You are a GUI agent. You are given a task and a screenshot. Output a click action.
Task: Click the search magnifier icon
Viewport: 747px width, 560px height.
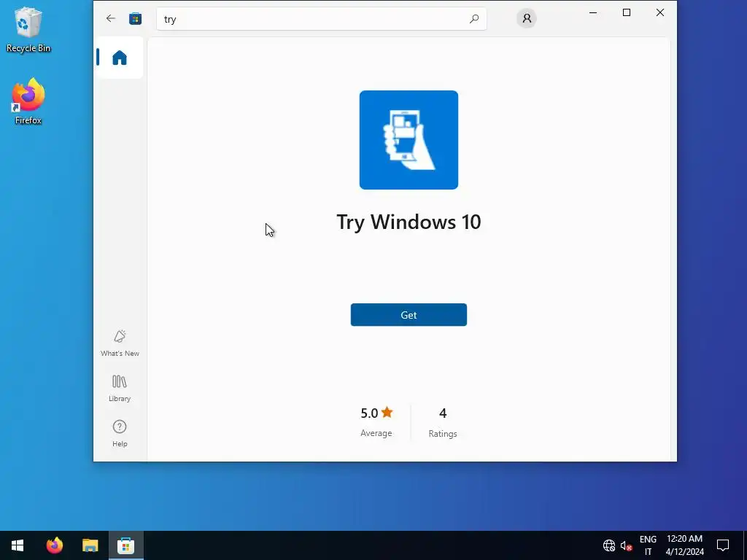[x=474, y=18]
